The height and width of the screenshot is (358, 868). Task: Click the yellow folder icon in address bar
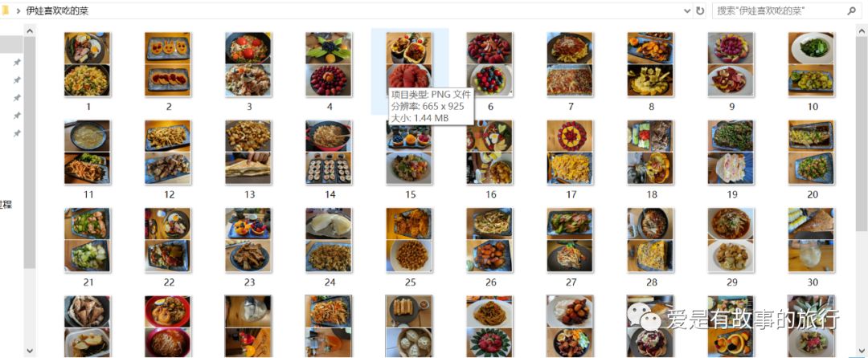click(5, 10)
